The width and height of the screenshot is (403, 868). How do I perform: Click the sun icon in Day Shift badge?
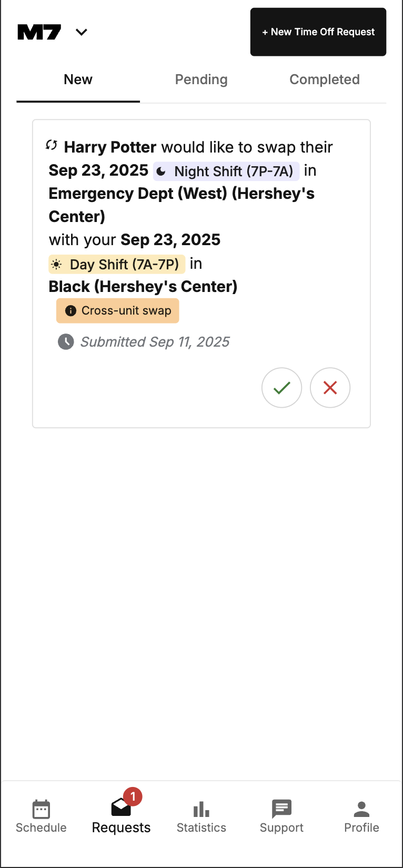(58, 264)
